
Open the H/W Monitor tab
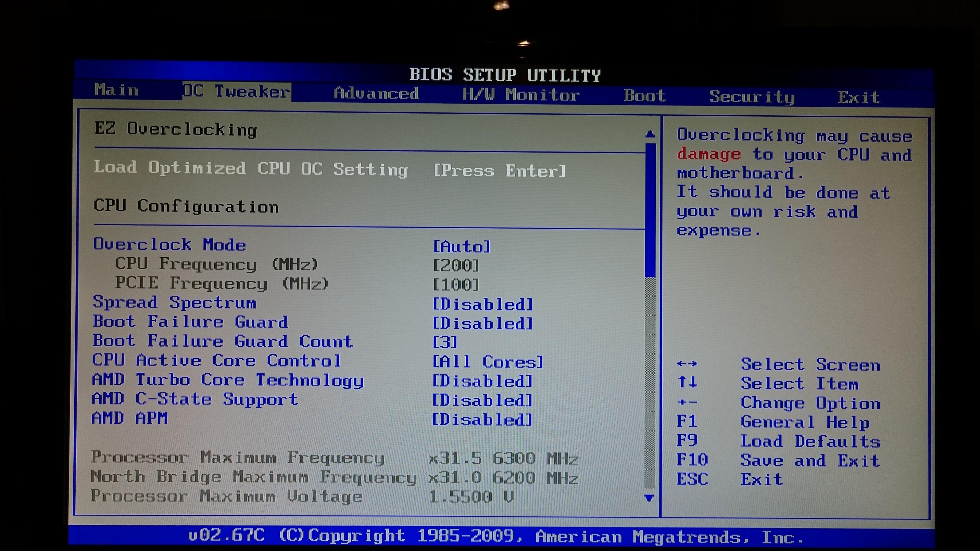[521, 95]
